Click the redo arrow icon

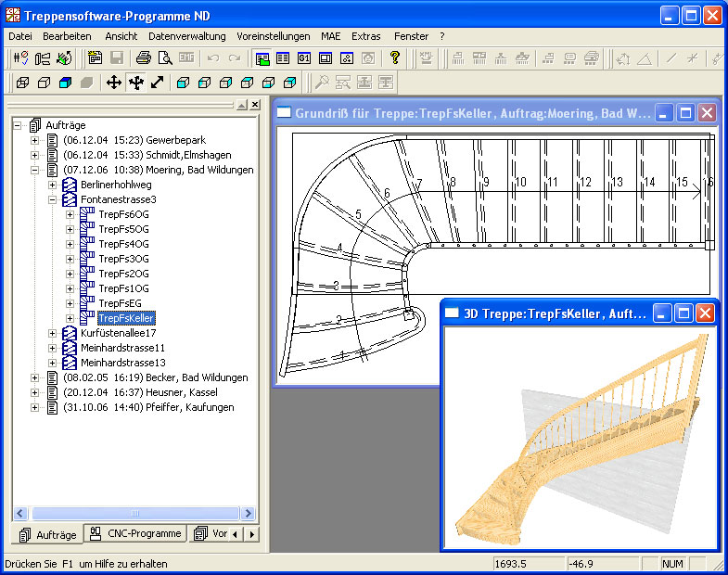click(x=235, y=58)
